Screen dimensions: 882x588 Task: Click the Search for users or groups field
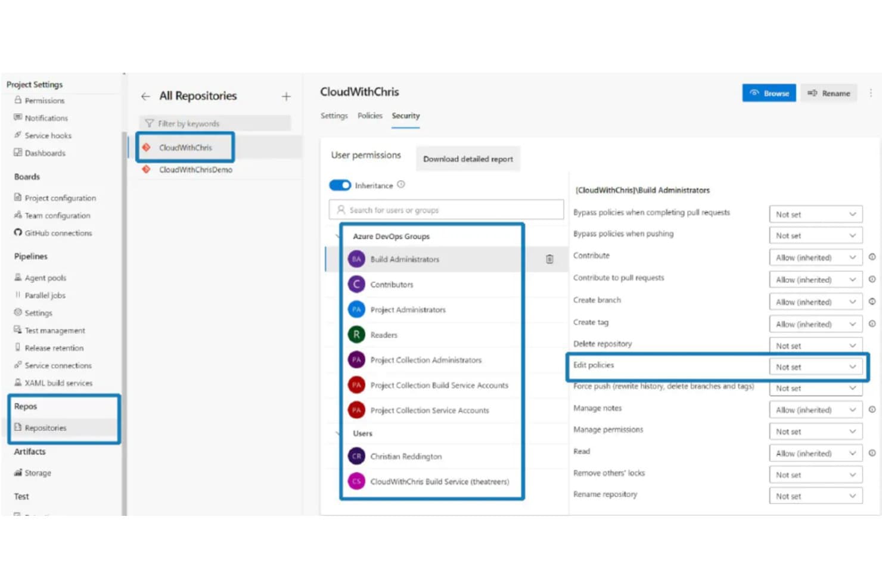pyautogui.click(x=446, y=210)
